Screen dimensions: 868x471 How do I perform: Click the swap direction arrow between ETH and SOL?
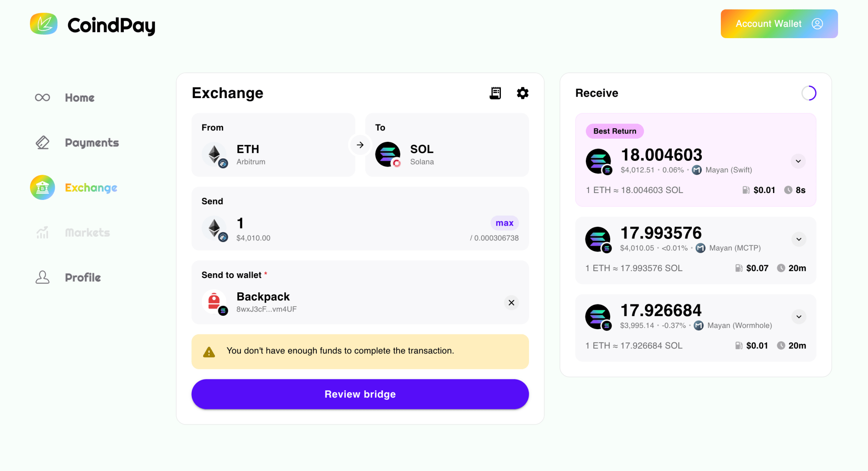coord(359,144)
